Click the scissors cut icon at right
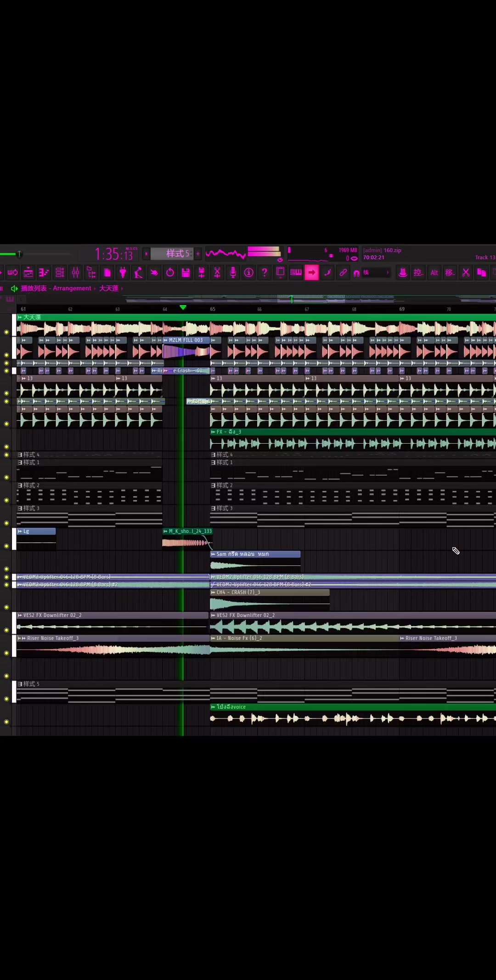This screenshot has height=980, width=496. click(466, 273)
